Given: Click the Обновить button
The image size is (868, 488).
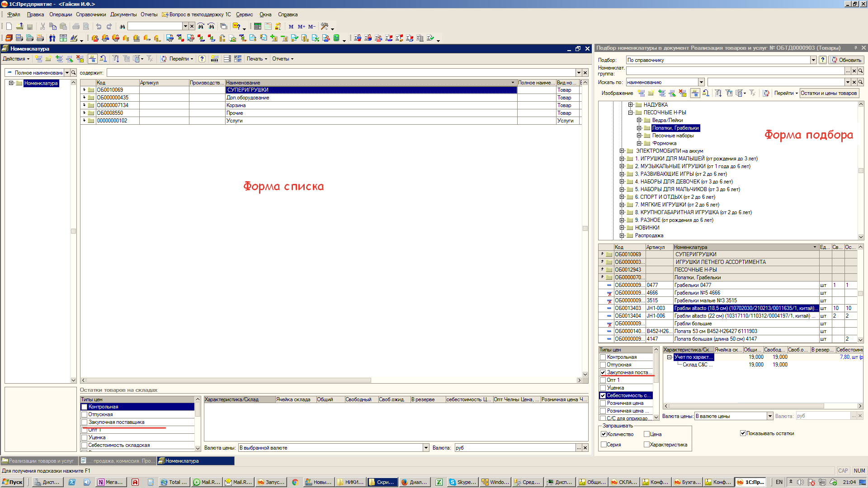Looking at the screenshot, I should point(847,60).
